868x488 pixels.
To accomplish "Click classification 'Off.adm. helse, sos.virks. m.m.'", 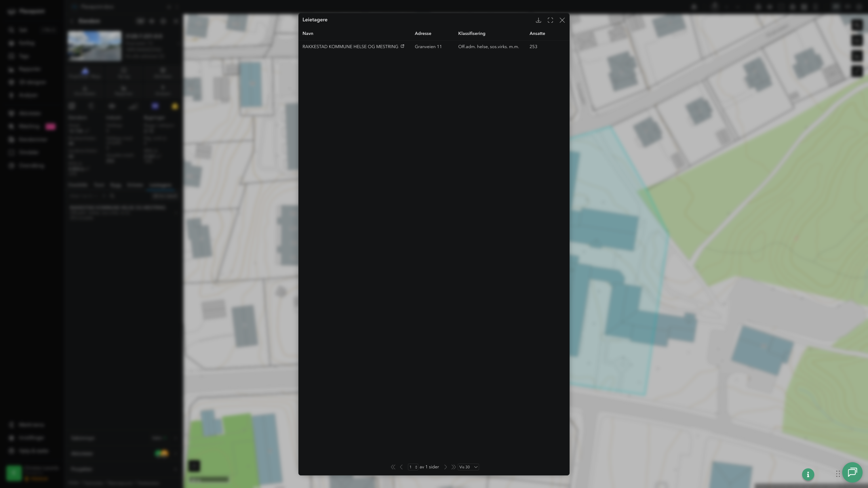I will coord(489,47).
